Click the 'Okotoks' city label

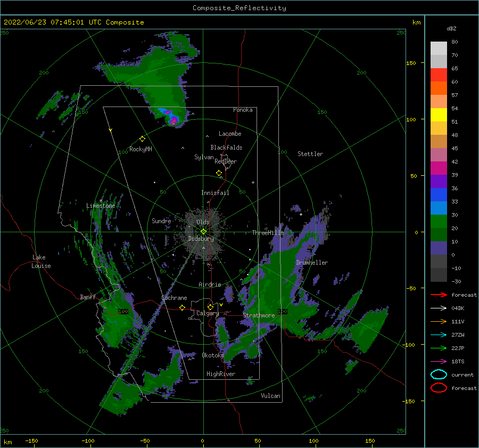pos(213,355)
